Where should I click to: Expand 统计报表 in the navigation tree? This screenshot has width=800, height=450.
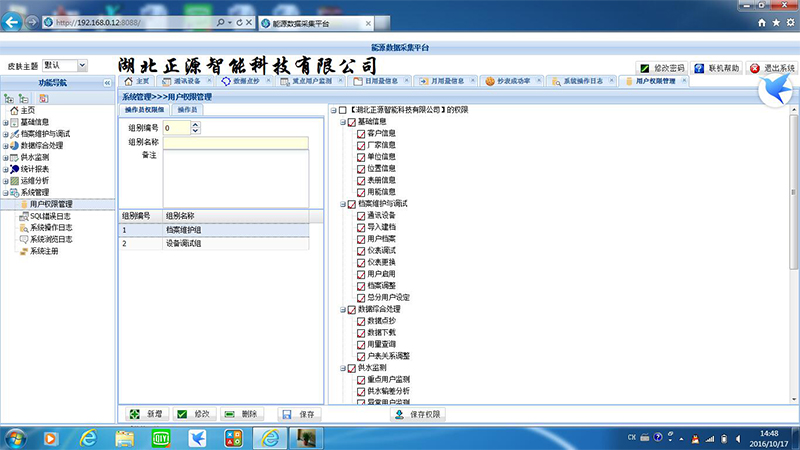tap(6, 169)
